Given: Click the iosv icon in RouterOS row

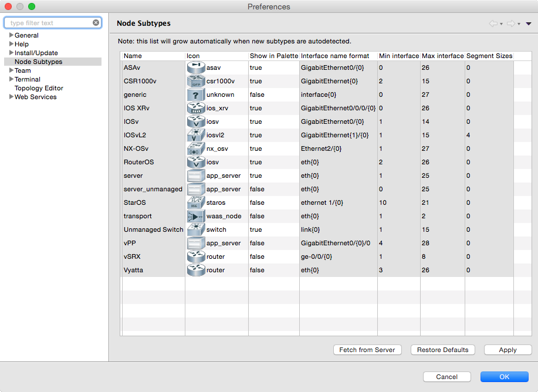Looking at the screenshot, I should click(x=196, y=162).
